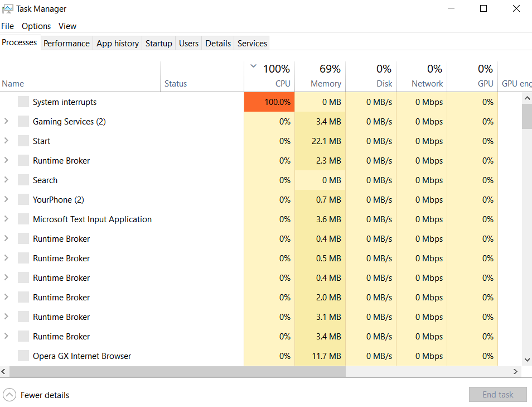
Task: Click the Search process icon
Action: tap(23, 180)
